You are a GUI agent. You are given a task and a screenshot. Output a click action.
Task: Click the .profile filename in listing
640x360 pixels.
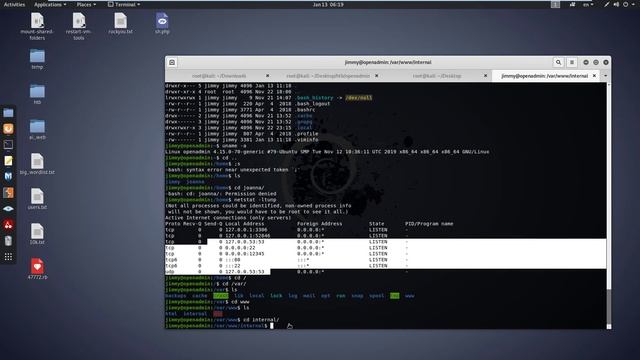[307, 134]
